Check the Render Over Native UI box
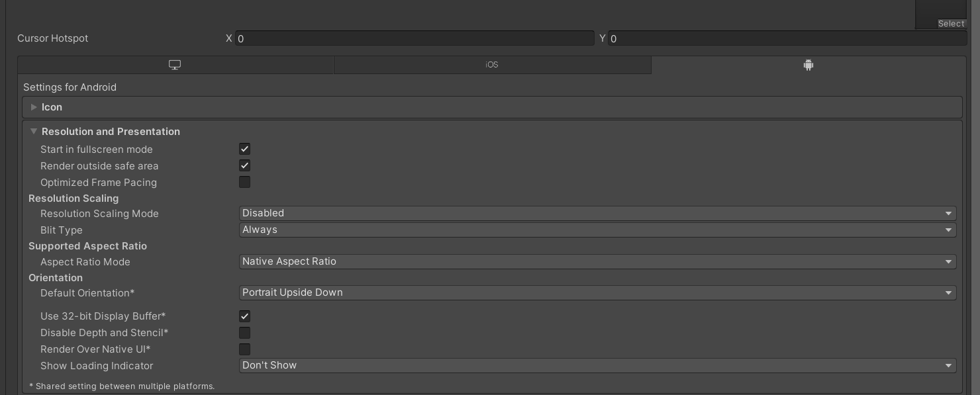 pos(245,349)
